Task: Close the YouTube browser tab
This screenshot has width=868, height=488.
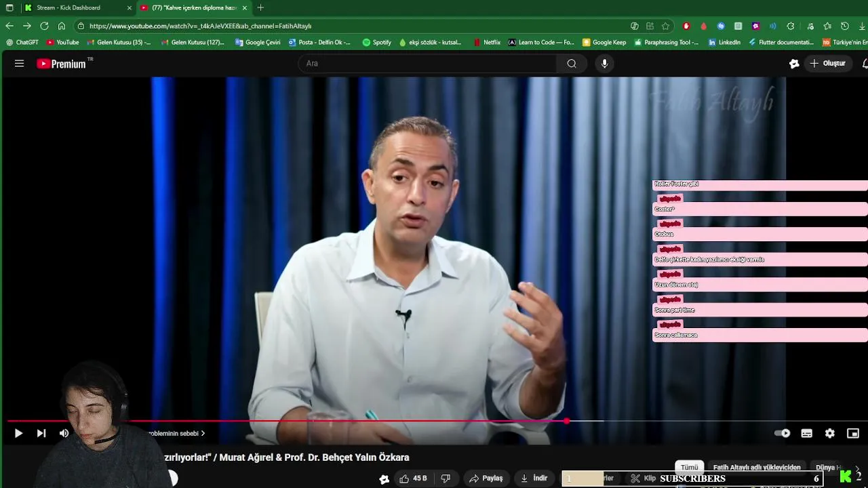Action: pyautogui.click(x=245, y=8)
